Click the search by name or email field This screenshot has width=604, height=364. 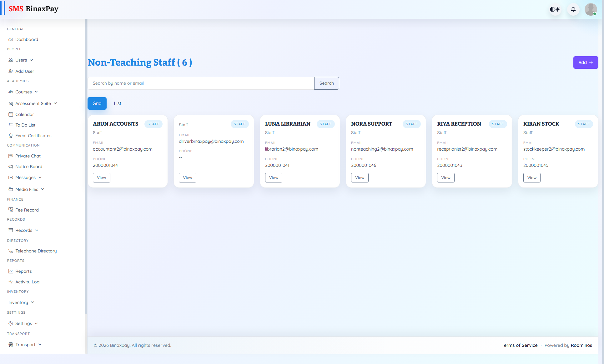[x=201, y=83]
